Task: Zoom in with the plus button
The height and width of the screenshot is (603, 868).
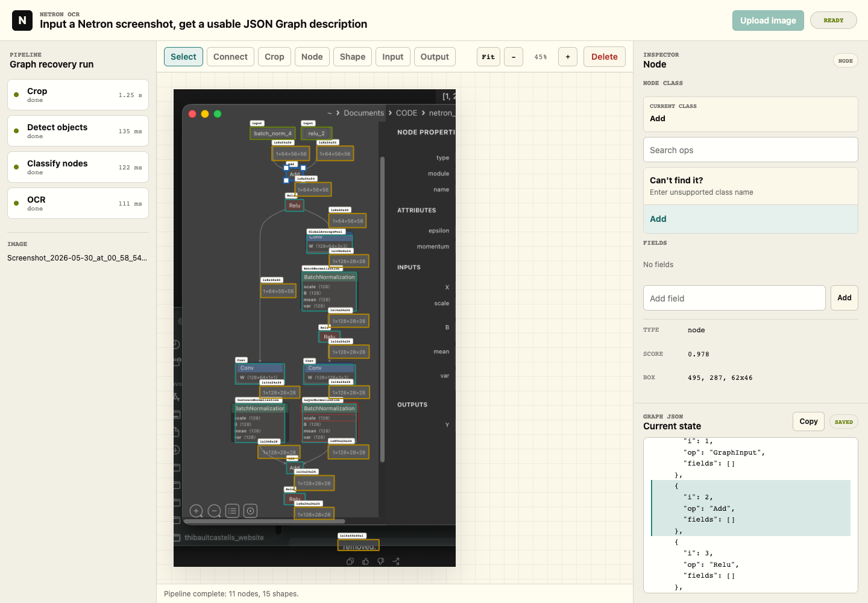Action: pyautogui.click(x=568, y=57)
